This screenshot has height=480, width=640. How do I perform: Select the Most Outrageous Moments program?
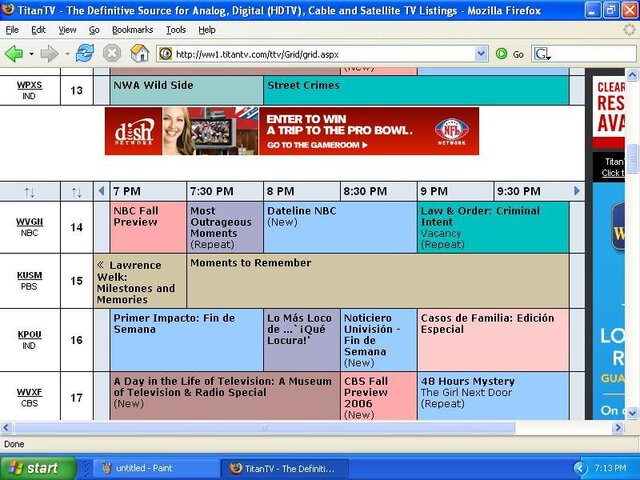[225, 227]
